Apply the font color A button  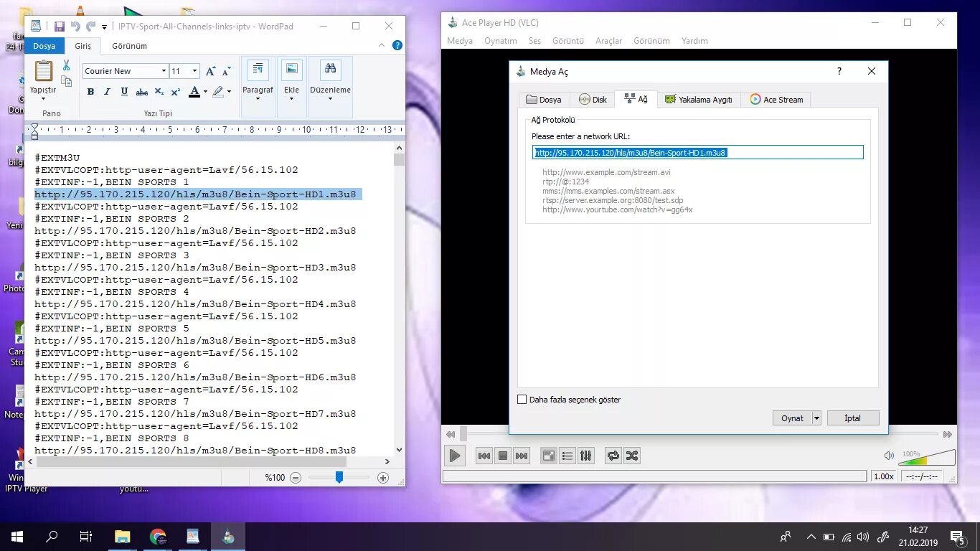(194, 92)
